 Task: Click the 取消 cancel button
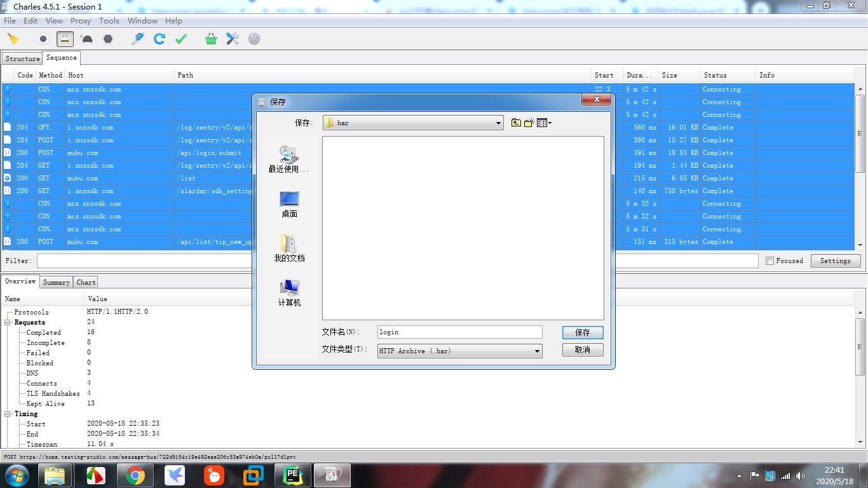click(x=583, y=350)
